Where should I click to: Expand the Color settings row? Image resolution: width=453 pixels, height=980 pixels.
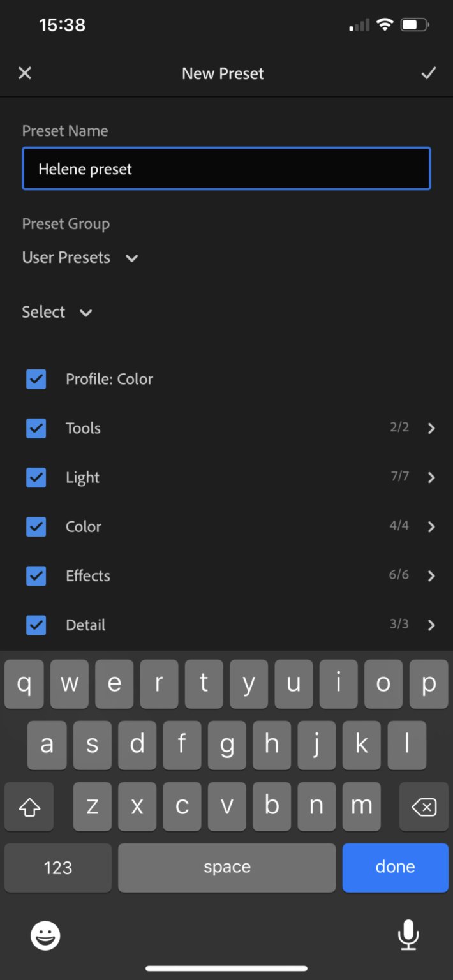coord(431,526)
